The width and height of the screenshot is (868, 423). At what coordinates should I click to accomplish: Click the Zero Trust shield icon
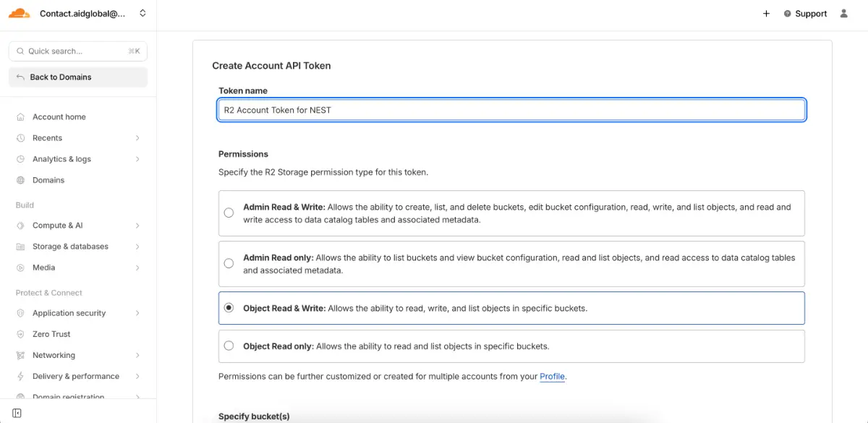coord(20,334)
